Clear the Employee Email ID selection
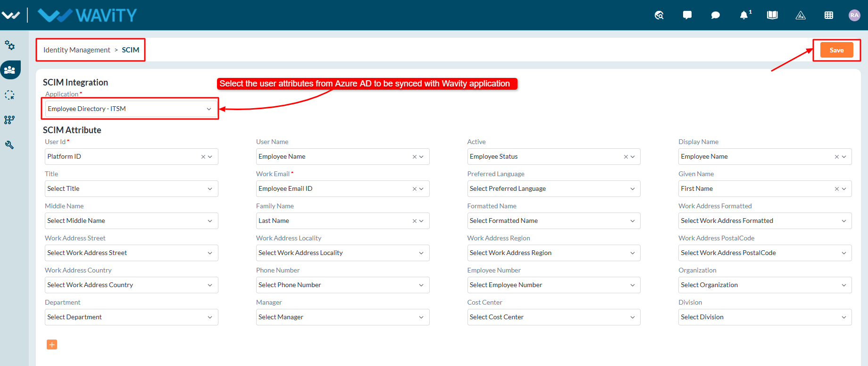This screenshot has width=868, height=366. (415, 189)
